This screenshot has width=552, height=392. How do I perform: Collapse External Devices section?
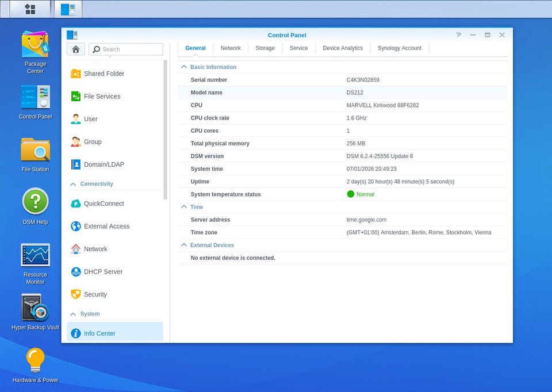tap(184, 245)
